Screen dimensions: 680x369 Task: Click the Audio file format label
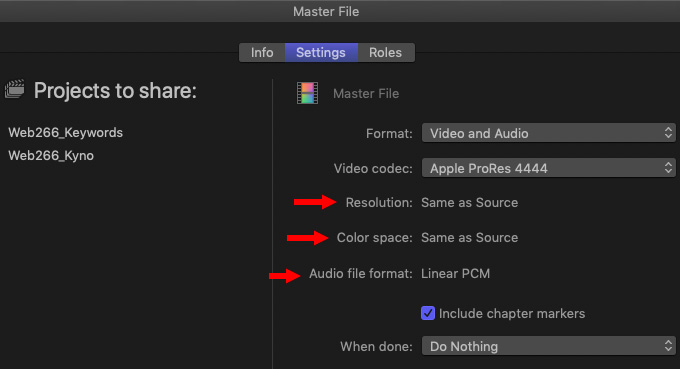[360, 274]
